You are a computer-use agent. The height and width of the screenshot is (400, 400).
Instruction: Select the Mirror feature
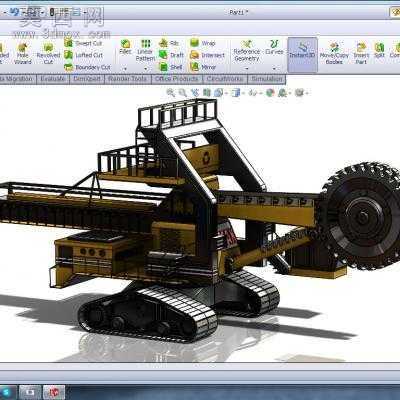[203, 67]
